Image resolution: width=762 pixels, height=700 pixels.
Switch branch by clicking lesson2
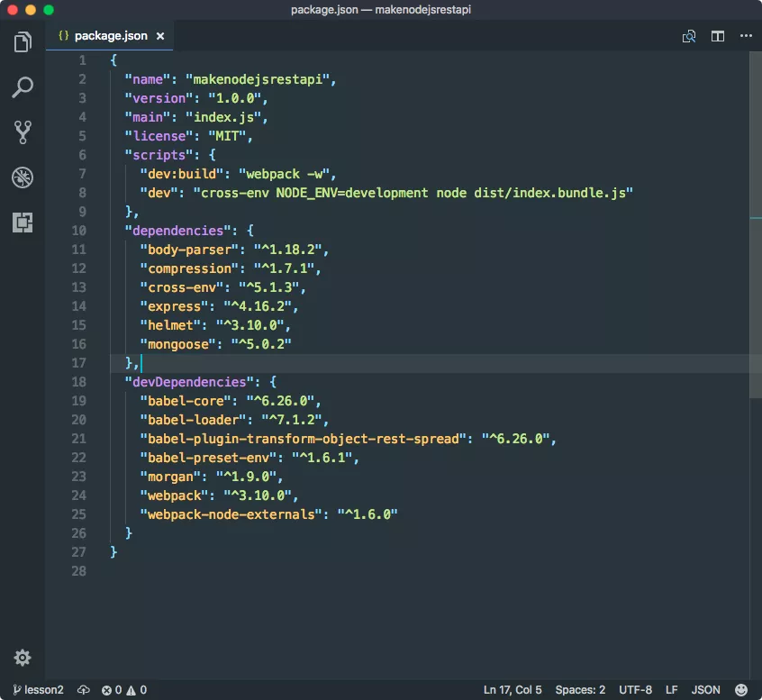[x=38, y=690]
